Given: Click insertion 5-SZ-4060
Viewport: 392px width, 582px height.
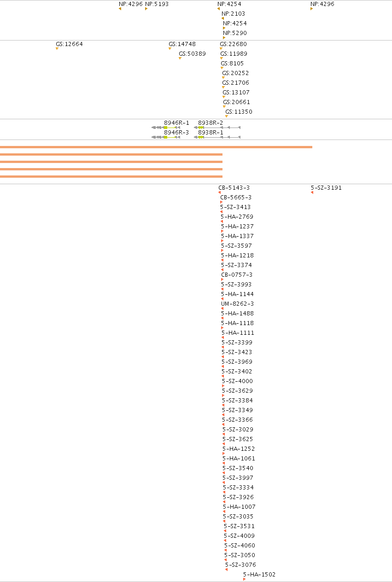Looking at the screenshot, I should click(240, 546).
